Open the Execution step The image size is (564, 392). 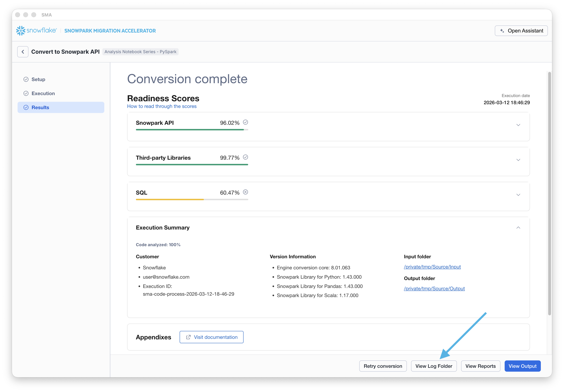[43, 94]
